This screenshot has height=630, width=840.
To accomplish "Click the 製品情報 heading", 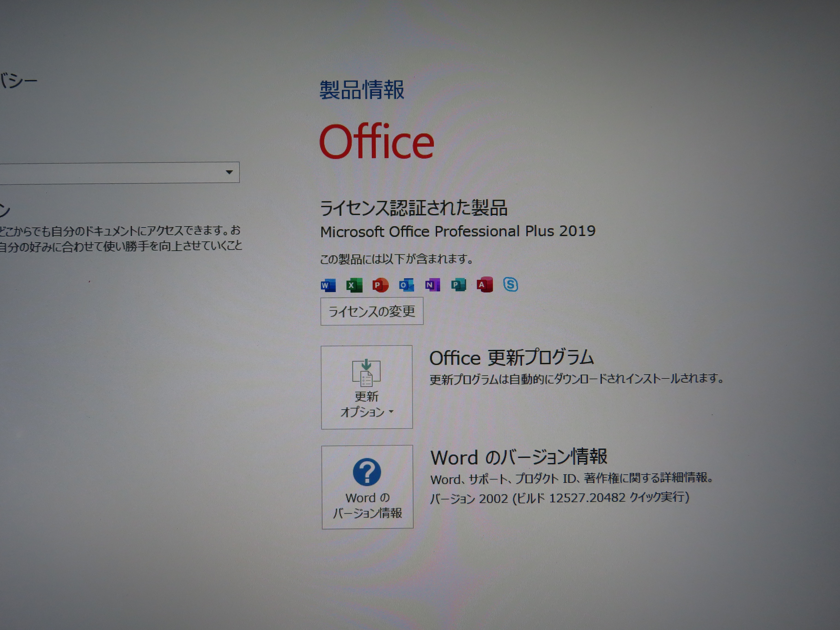I will tap(362, 90).
